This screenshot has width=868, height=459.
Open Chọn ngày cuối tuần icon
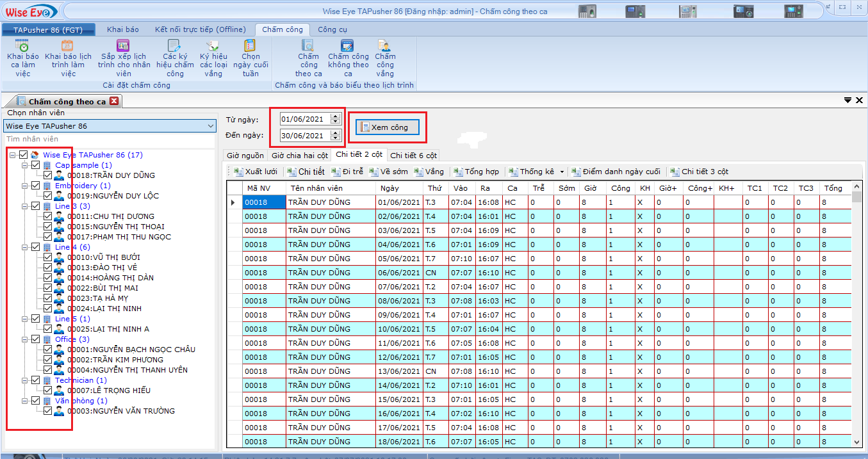pyautogui.click(x=250, y=46)
